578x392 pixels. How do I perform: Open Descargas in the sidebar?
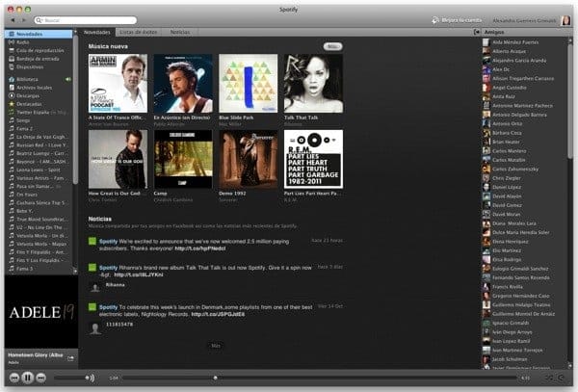click(39, 95)
